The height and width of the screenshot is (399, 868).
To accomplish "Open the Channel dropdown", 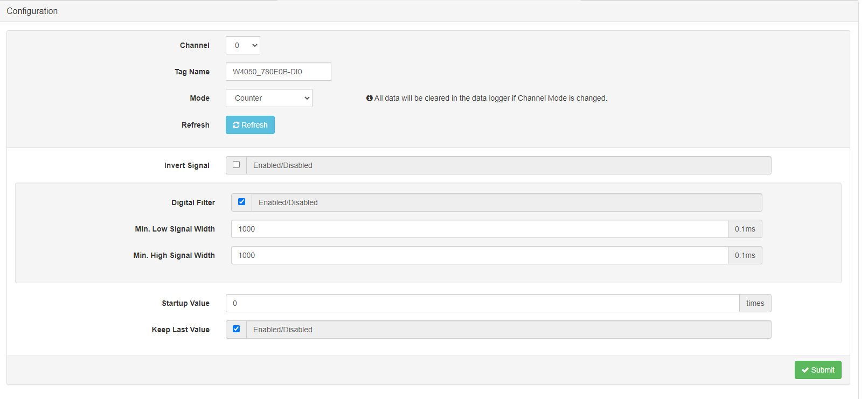I will click(242, 45).
